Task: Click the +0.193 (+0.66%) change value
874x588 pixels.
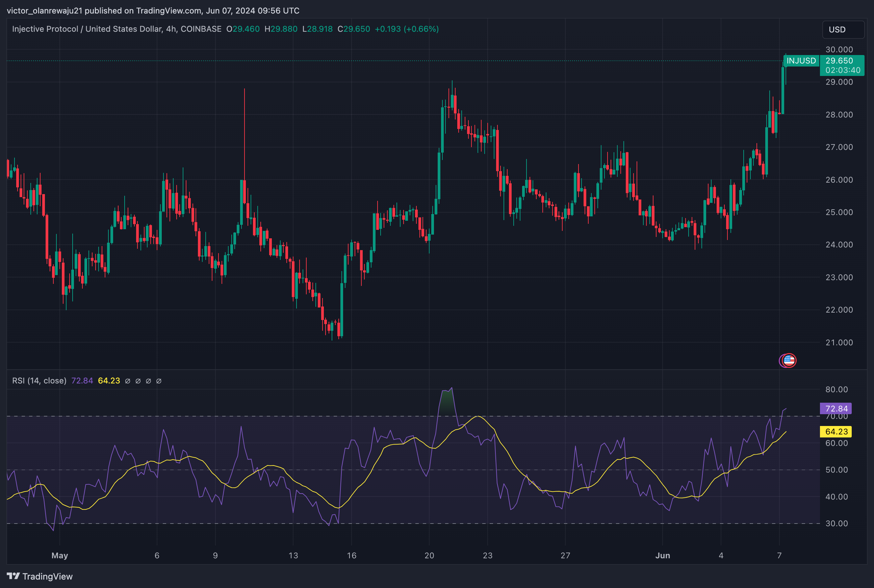Action: (407, 29)
